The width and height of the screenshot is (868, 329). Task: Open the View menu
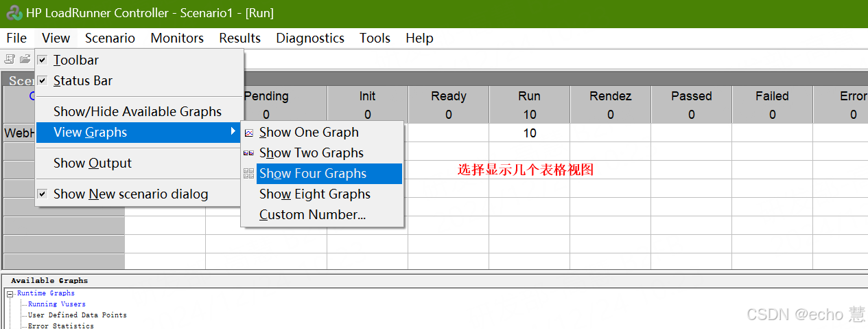coord(56,38)
